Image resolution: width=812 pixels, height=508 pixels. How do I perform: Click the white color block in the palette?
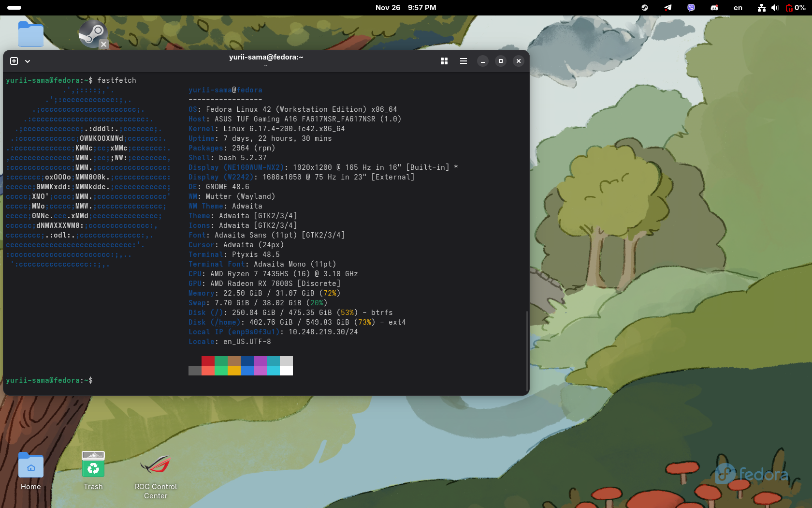point(286,371)
